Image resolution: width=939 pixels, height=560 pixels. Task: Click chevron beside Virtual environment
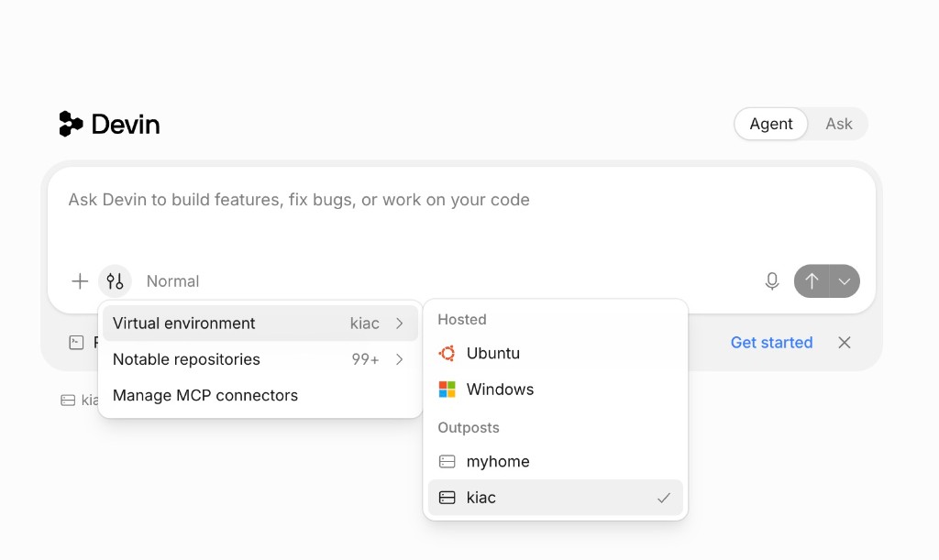pyautogui.click(x=400, y=323)
